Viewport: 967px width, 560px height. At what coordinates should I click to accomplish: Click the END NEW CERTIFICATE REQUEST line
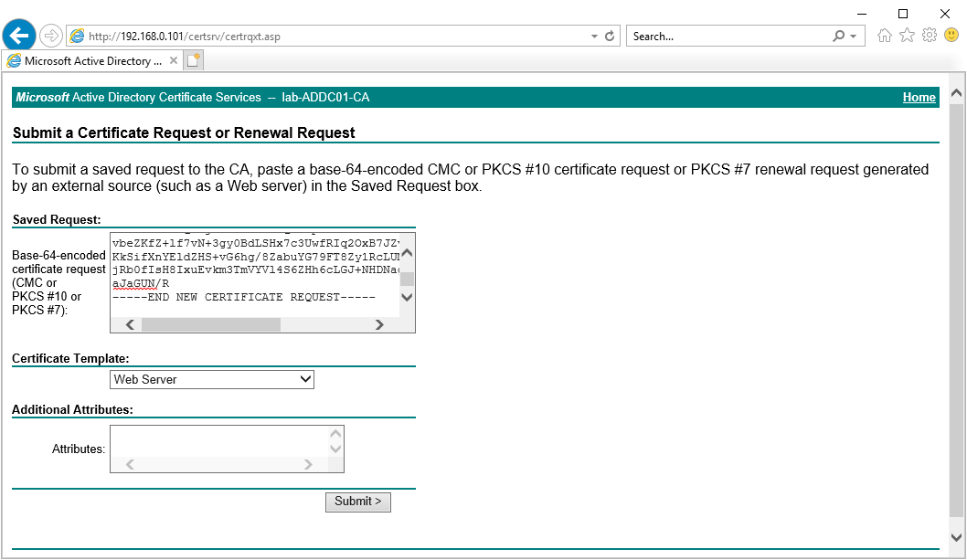pos(244,297)
